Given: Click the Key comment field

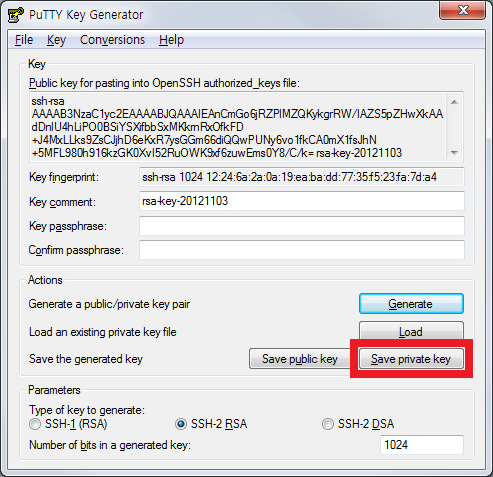Looking at the screenshot, I should click(x=302, y=201).
